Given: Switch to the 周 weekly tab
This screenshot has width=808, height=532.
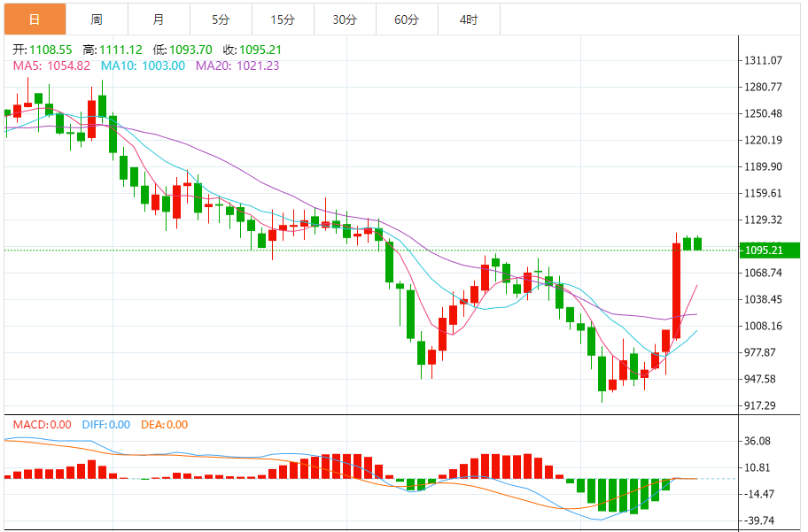Looking at the screenshot, I should pos(97,19).
